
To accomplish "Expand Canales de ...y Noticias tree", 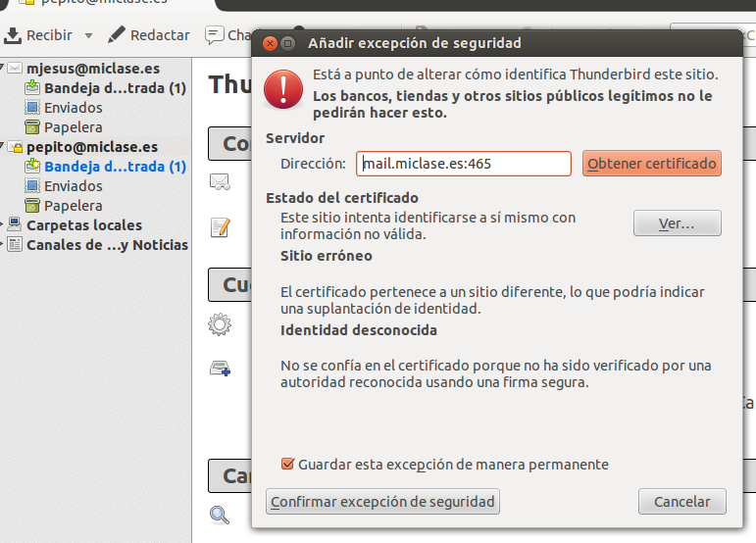I will pyautogui.click(x=2, y=244).
